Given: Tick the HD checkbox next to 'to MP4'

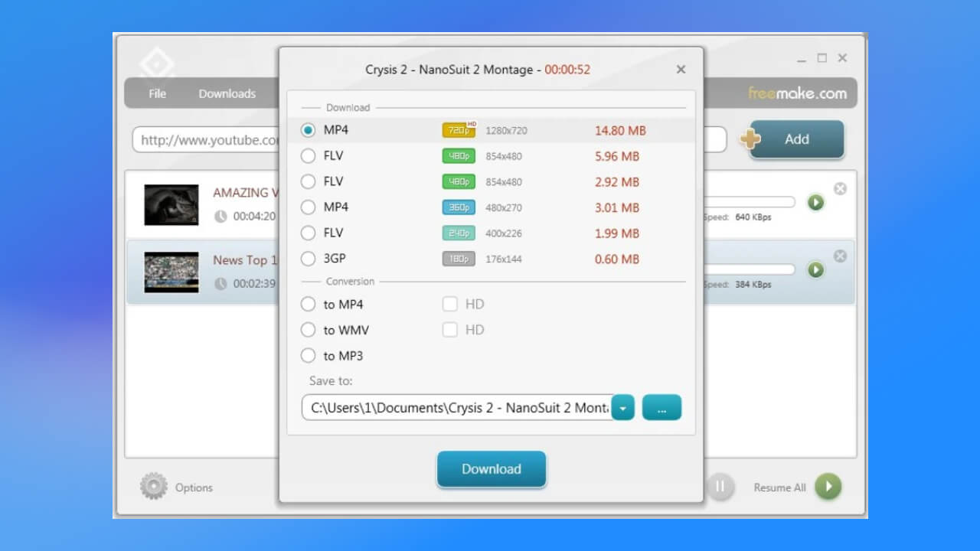Looking at the screenshot, I should [x=449, y=305].
